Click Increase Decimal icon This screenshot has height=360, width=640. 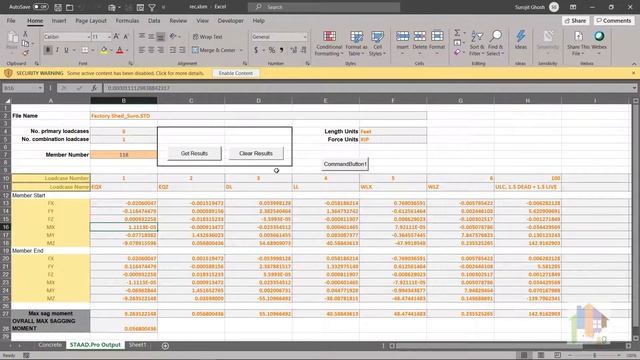(293, 50)
